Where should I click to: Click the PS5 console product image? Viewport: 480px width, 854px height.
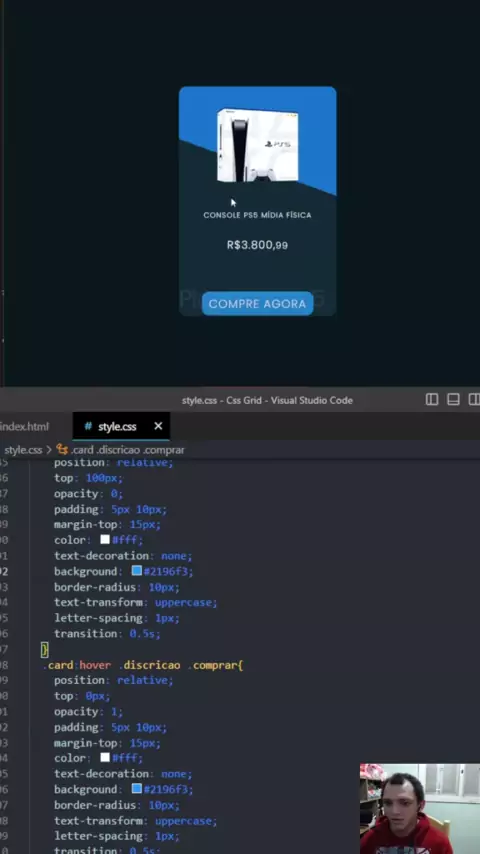(258, 145)
